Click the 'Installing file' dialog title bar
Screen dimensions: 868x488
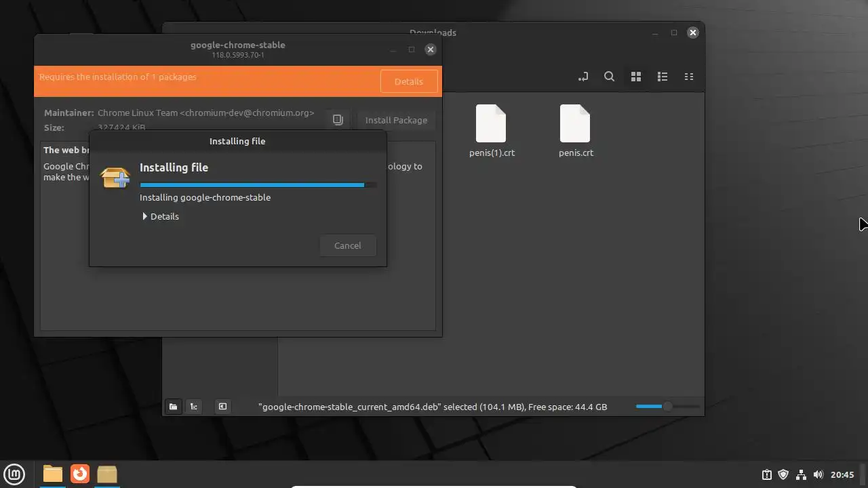[x=237, y=141]
